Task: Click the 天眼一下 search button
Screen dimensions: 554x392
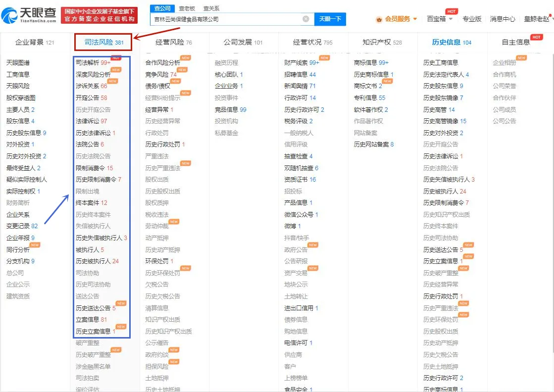Action: pos(330,19)
